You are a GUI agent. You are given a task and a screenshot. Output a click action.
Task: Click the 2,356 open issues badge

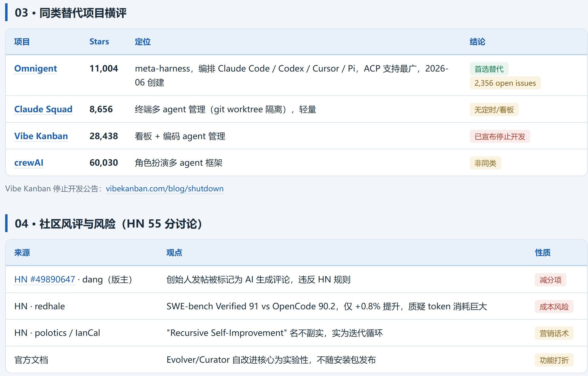505,83
